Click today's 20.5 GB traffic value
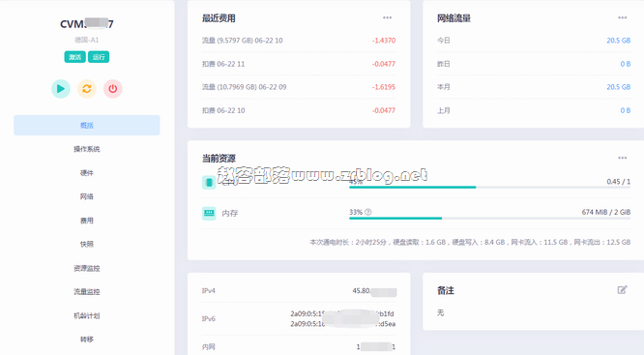The height and width of the screenshot is (355, 644). point(619,41)
